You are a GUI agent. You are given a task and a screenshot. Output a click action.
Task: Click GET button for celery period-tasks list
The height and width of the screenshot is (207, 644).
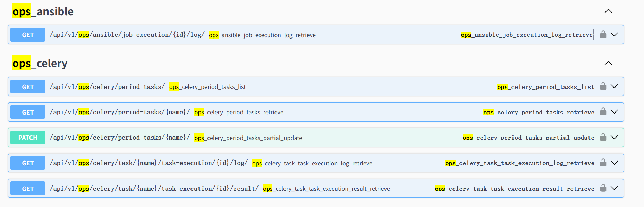[x=28, y=87]
